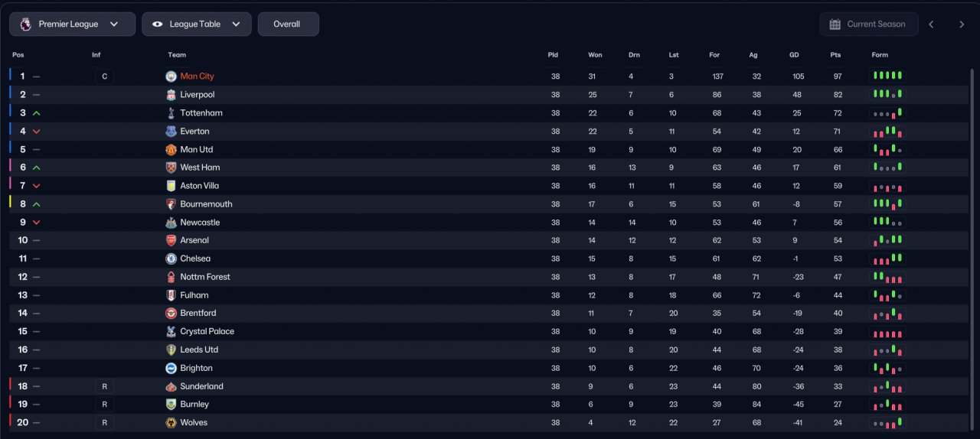Go to the previous season arrow
Image resolution: width=980 pixels, height=439 pixels.
point(931,24)
